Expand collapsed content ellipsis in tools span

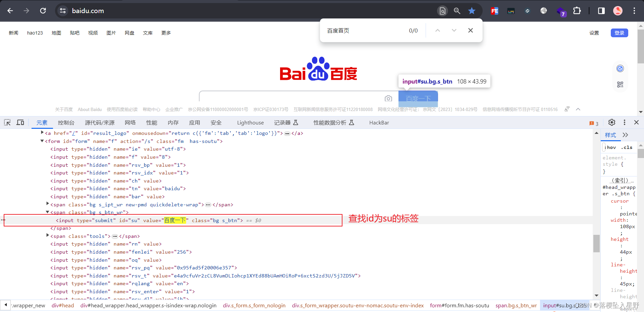click(115, 237)
